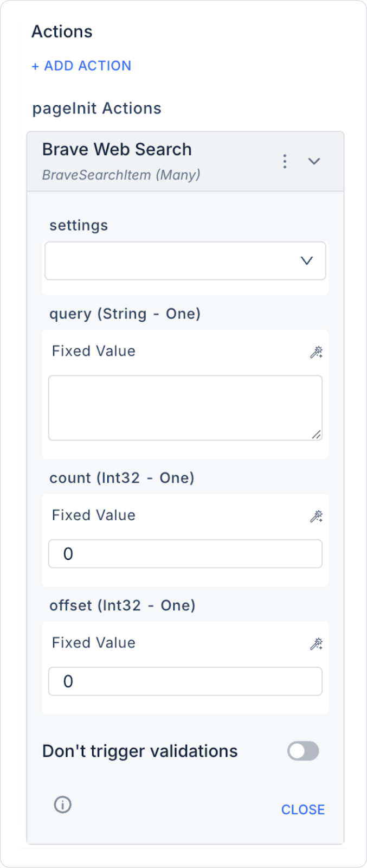Click the + ADD ACTION link
Viewport: 367px width, 868px height.
pos(81,66)
